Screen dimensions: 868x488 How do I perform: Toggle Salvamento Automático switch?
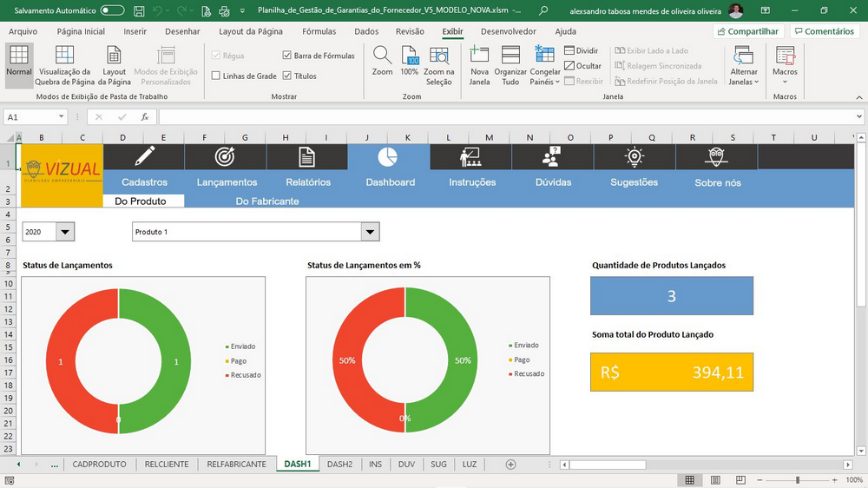(112, 10)
